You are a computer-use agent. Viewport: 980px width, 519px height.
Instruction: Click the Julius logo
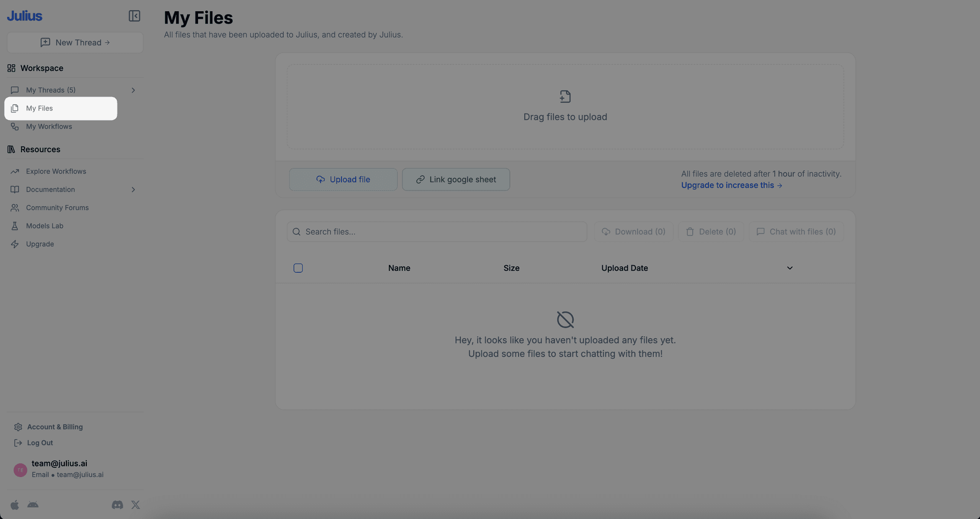[24, 15]
